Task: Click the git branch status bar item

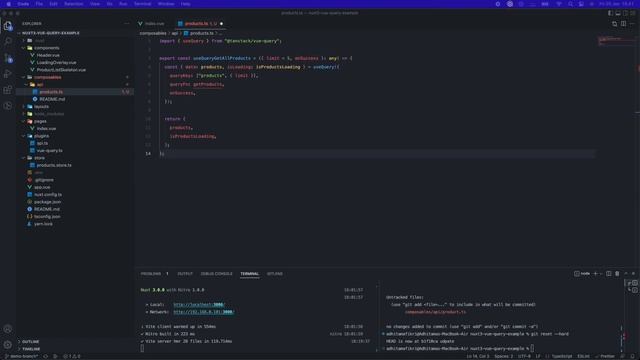Action: pyautogui.click(x=21, y=356)
